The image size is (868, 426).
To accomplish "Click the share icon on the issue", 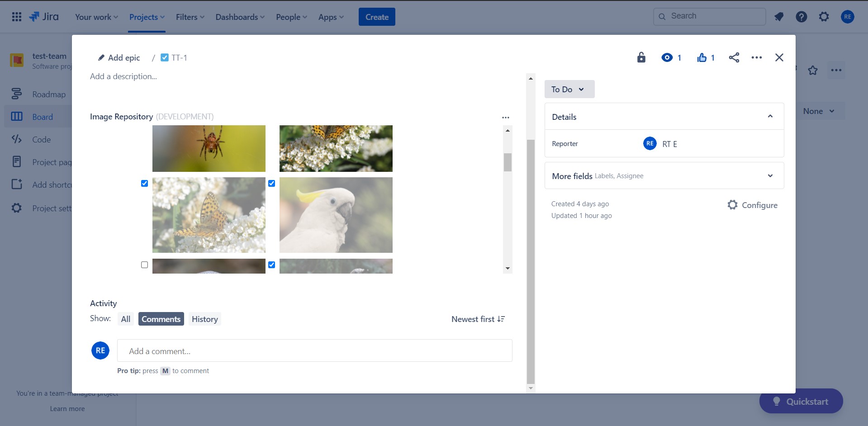I will (734, 57).
